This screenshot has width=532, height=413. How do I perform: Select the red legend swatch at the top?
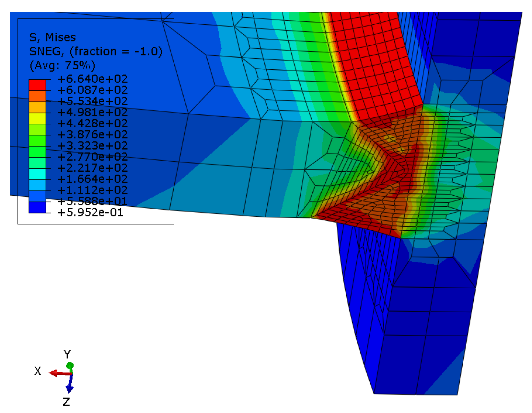pos(37,85)
